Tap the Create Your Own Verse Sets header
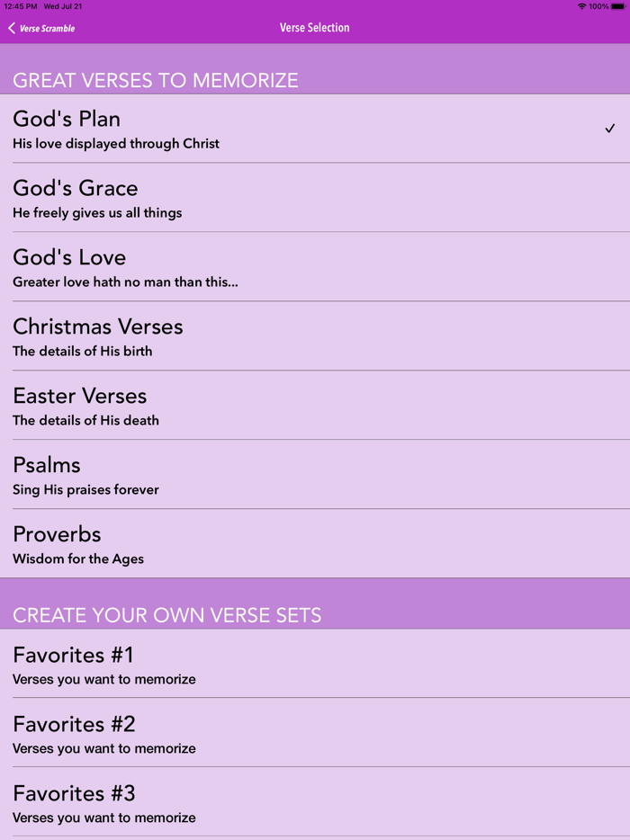This screenshot has width=630, height=840. (166, 615)
